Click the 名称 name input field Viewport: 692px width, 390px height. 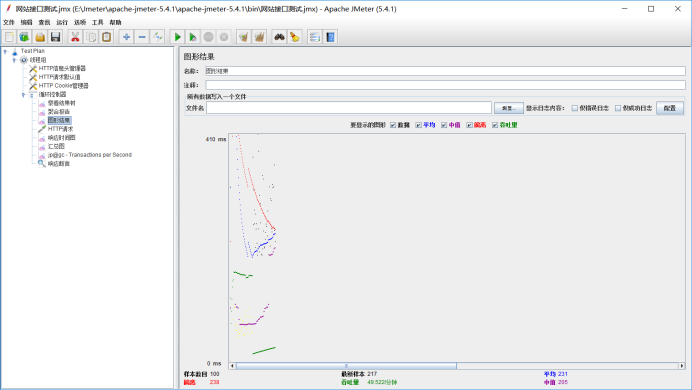point(445,71)
